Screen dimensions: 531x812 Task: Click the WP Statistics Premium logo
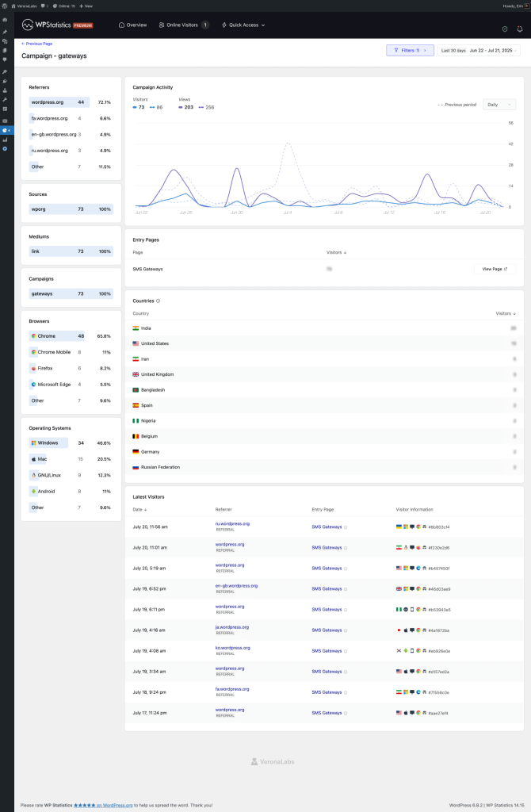pyautogui.click(x=57, y=25)
